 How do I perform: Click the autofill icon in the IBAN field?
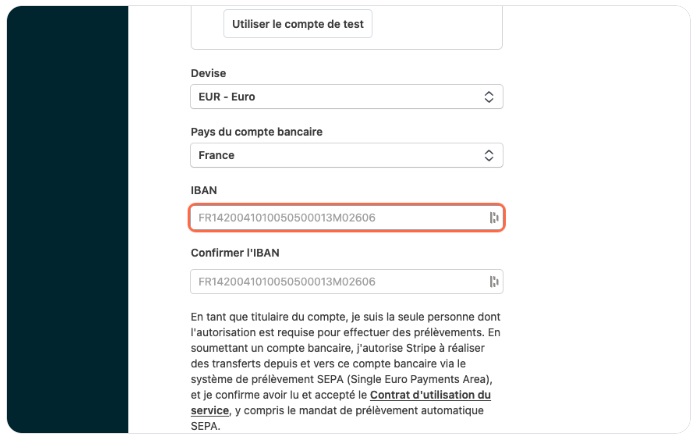click(493, 218)
